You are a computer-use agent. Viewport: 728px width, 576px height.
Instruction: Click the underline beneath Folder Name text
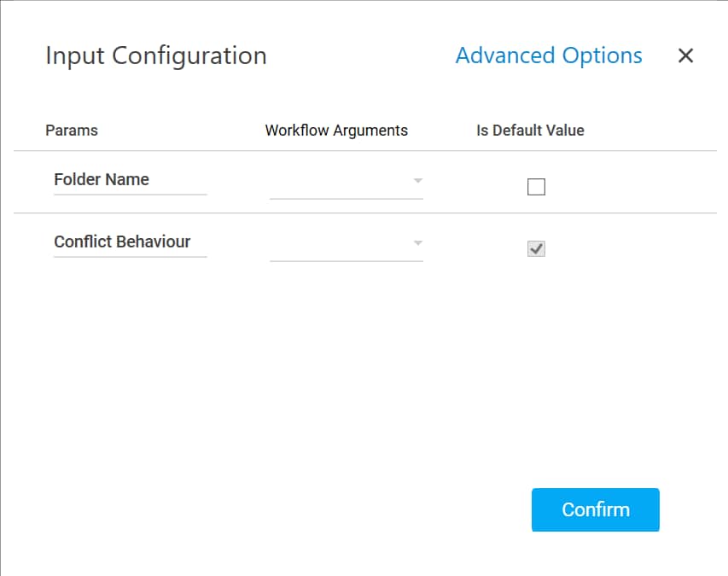pos(130,194)
